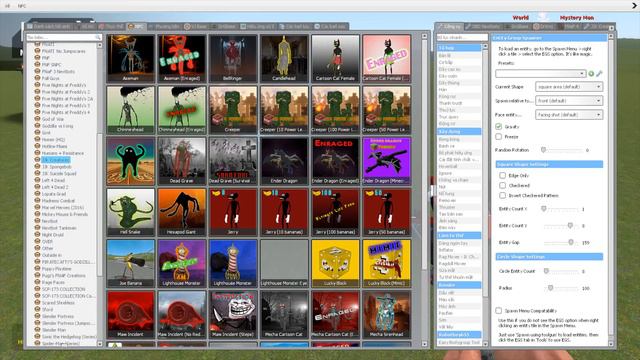The width and height of the screenshot is (640, 360).
Task: Select the Lucky Block (Mimic) tile
Action: point(387,263)
